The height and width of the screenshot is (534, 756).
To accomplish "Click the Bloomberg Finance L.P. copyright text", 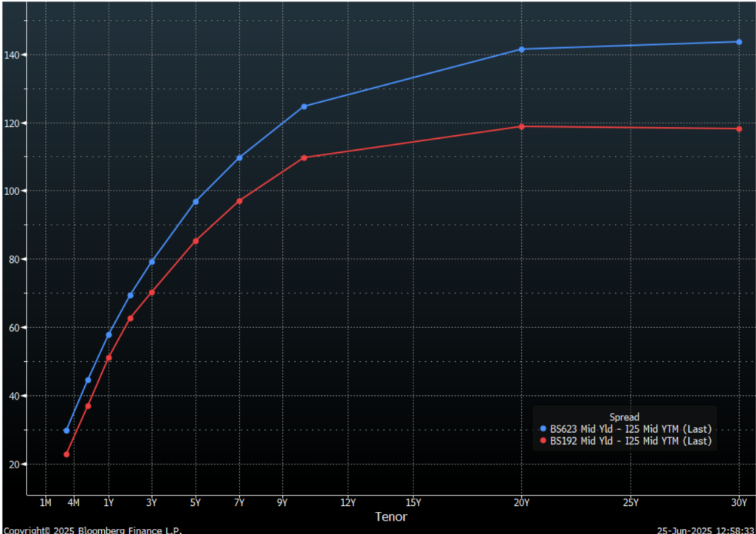I will click(x=92, y=530).
